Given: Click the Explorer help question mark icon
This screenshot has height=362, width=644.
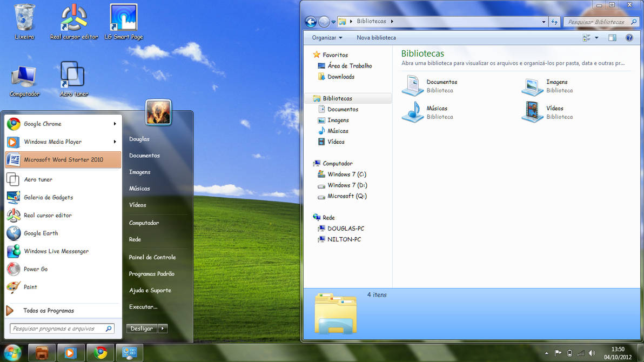Looking at the screenshot, I should 629,37.
